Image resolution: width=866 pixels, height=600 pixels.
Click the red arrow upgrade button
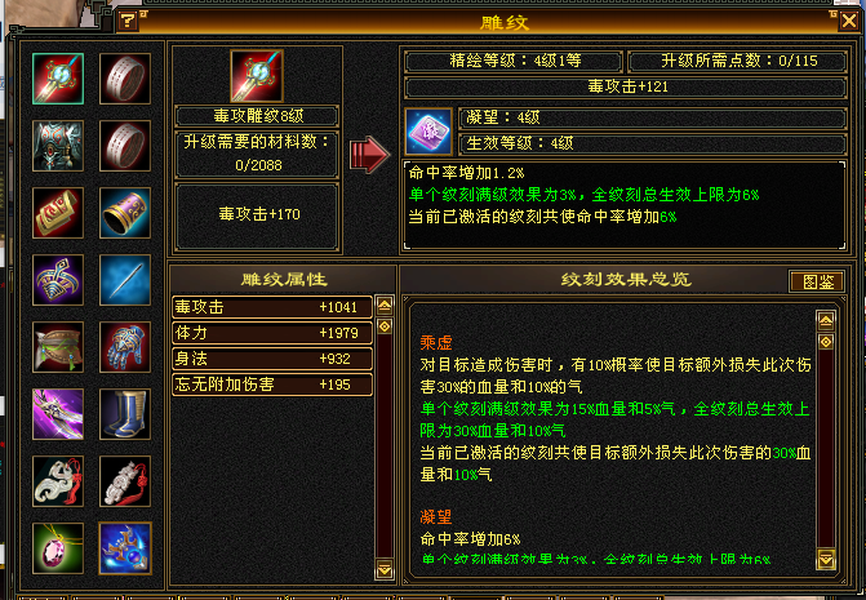click(369, 155)
